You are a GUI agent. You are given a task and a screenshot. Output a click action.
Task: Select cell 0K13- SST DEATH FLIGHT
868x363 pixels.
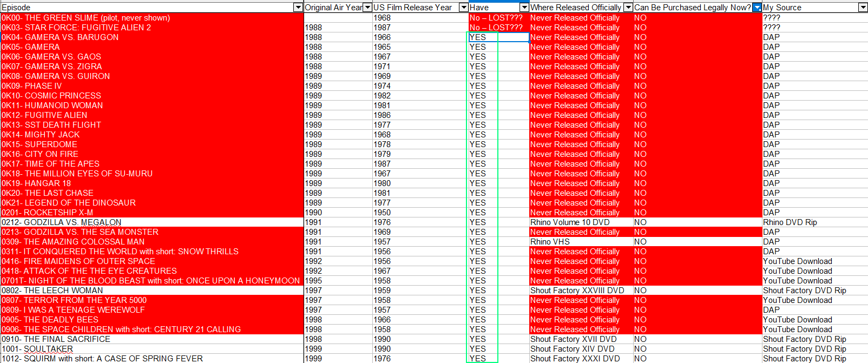(x=152, y=125)
